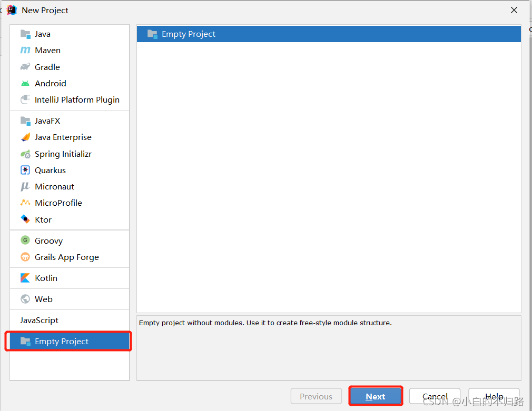Click the MicroProfile icon
Image resolution: width=532 pixels, height=411 pixels.
[x=25, y=203]
